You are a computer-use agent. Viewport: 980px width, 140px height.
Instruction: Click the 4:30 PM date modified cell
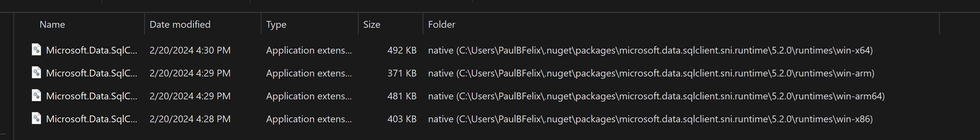coord(190,50)
